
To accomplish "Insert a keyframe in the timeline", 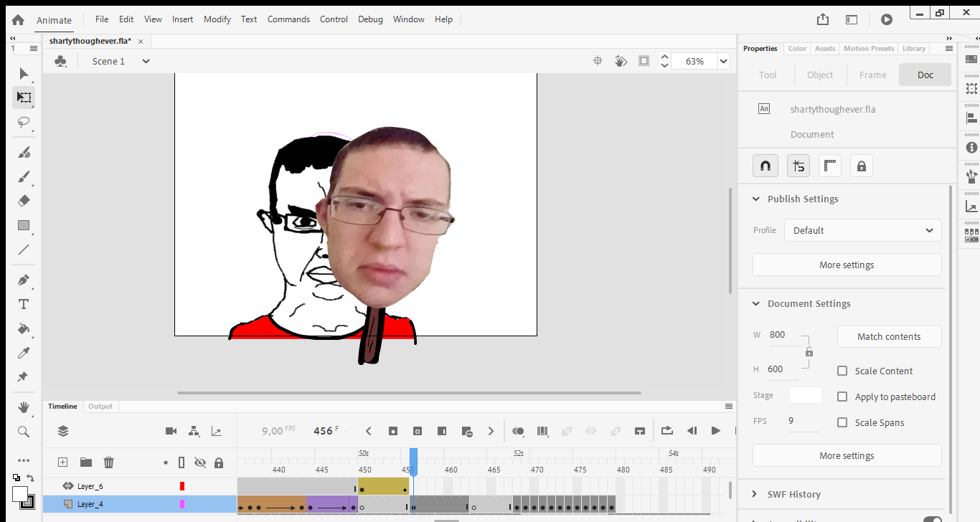I will click(393, 431).
